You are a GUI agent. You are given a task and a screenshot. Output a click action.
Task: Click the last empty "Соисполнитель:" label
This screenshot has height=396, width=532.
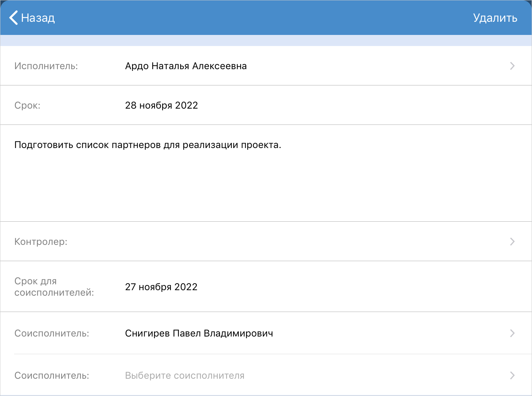click(x=52, y=375)
